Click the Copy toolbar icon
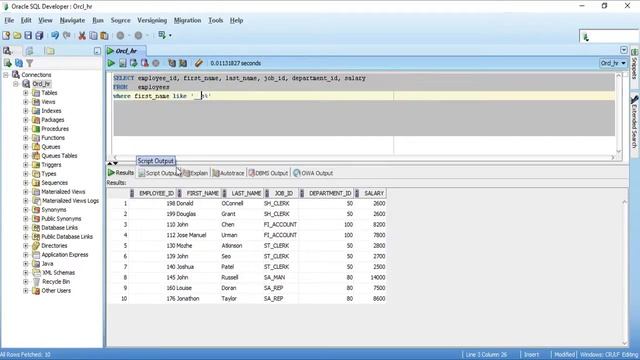Screen dimensions: 640x360 point(93,36)
